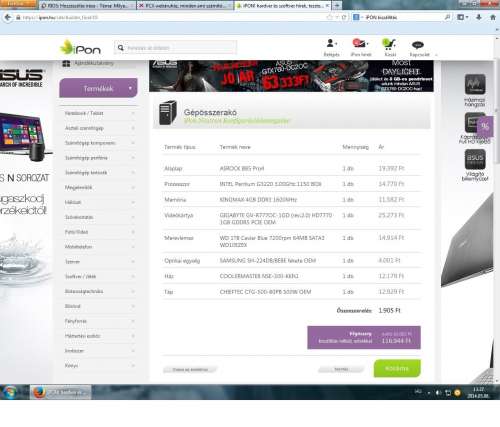The width and height of the screenshot is (500, 427).
Task: Open the Biztonságtechnika menu item
Action: pos(84,291)
